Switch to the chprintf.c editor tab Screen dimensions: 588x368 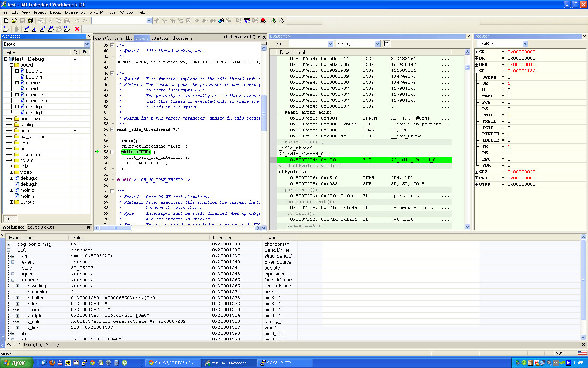tap(103, 38)
